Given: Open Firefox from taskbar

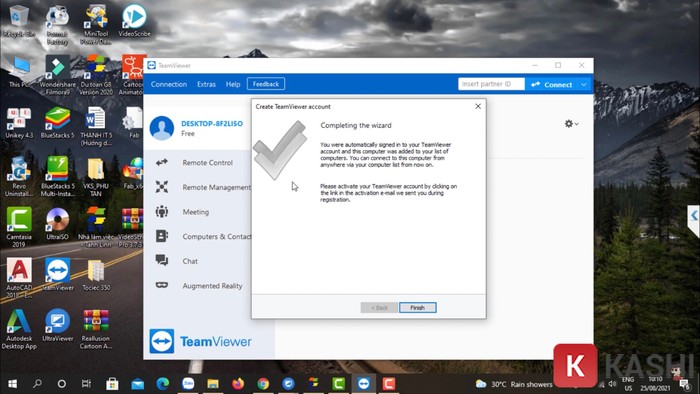Looking at the screenshot, I should coord(238,384).
